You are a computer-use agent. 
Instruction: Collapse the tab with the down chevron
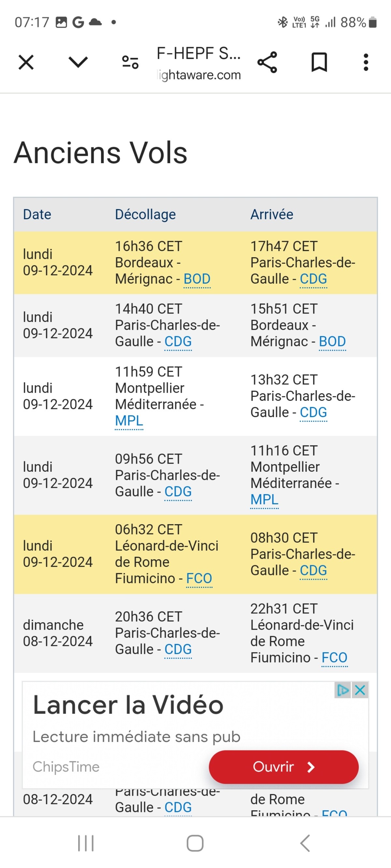78,62
